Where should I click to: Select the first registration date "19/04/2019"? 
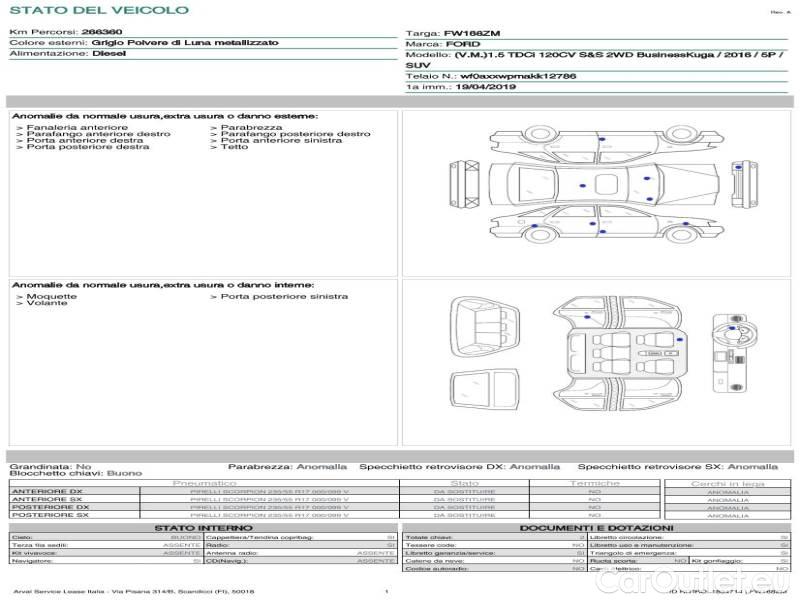point(486,87)
